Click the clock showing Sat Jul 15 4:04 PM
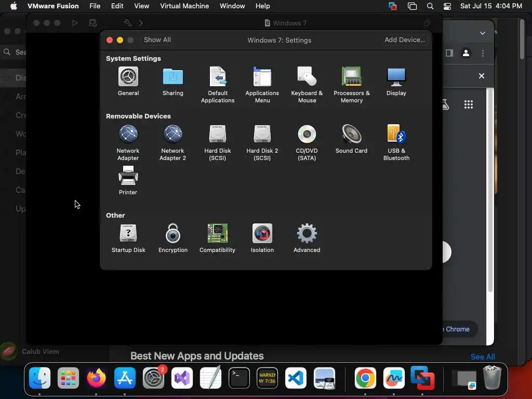 point(490,6)
